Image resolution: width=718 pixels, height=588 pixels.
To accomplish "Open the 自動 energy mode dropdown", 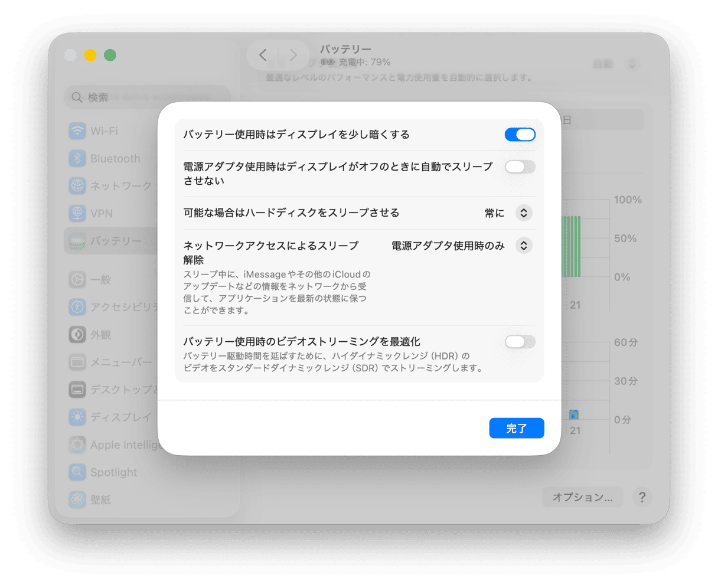I will (x=632, y=64).
